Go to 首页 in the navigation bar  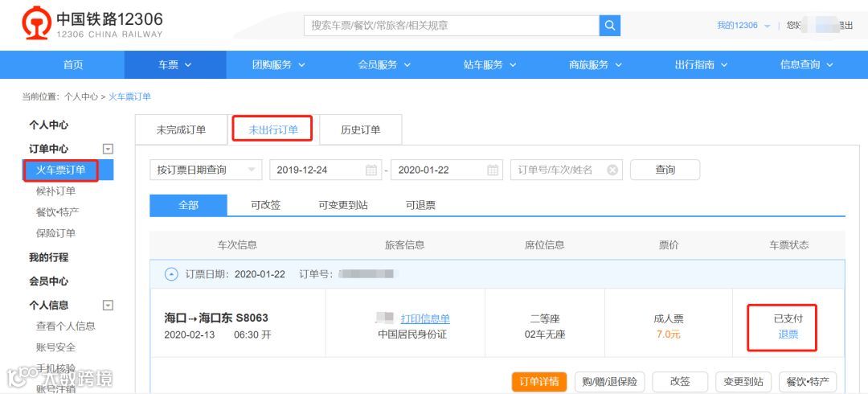coord(73,65)
